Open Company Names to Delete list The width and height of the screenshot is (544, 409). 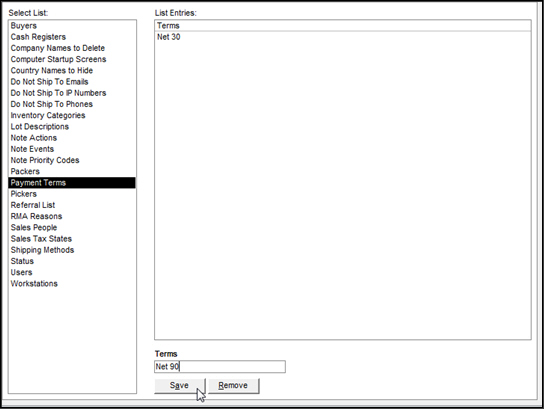(x=72, y=48)
